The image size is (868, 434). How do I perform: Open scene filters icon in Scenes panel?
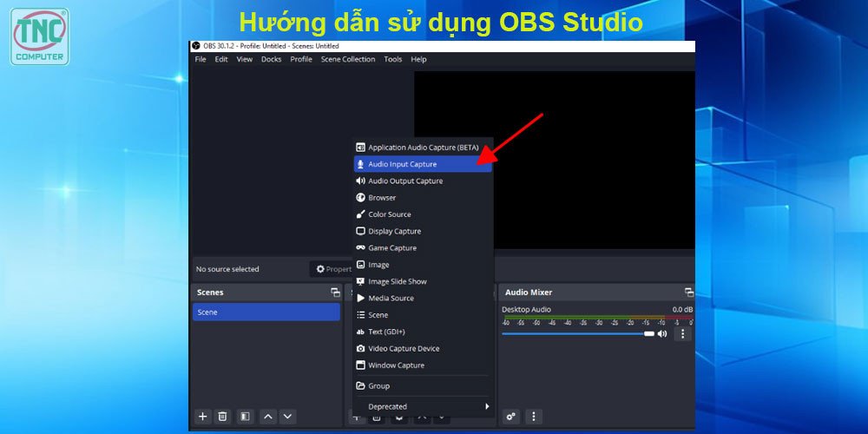(x=245, y=417)
